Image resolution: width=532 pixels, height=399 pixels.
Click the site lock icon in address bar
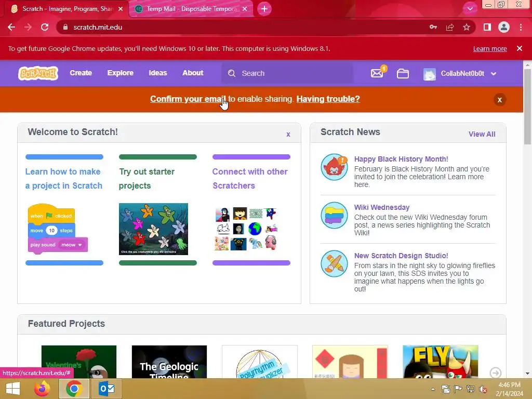(x=65, y=27)
